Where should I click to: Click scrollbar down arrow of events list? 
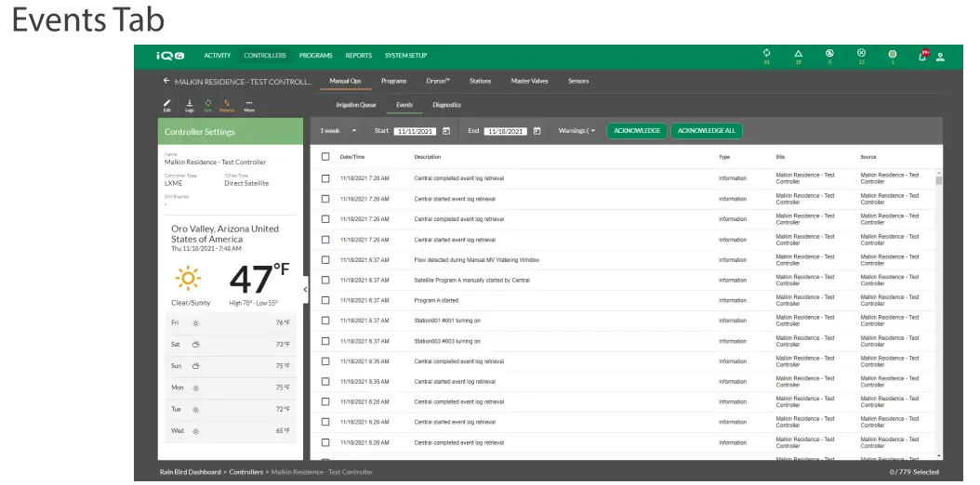point(939,456)
